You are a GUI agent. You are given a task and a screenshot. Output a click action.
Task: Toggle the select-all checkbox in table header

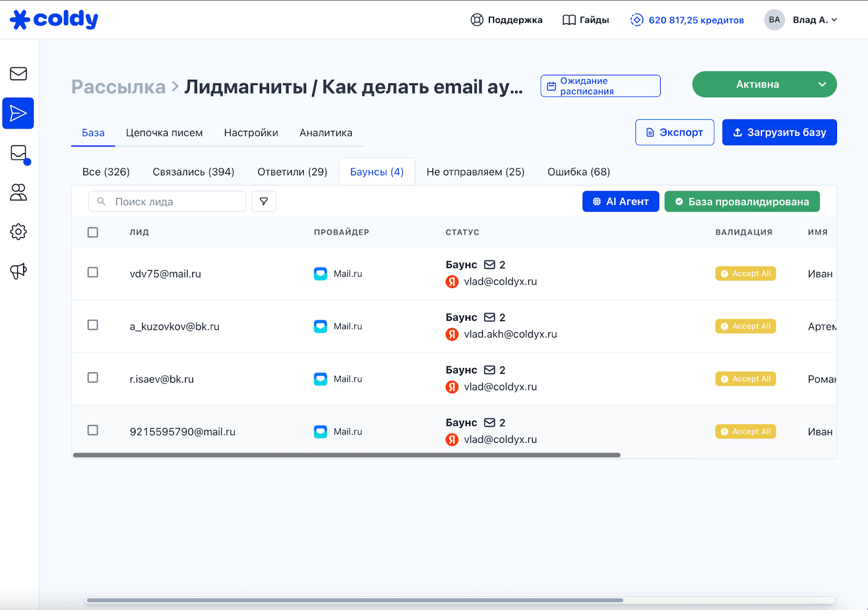click(x=93, y=232)
